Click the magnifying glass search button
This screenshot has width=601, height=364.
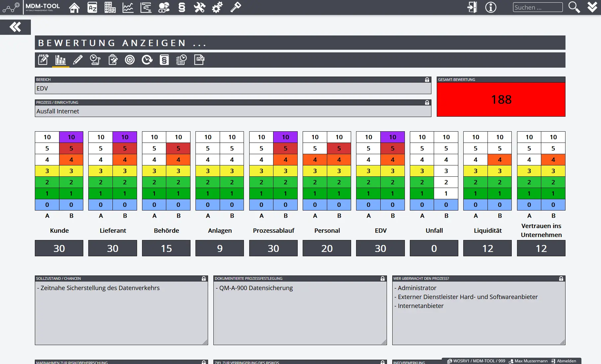point(574,7)
